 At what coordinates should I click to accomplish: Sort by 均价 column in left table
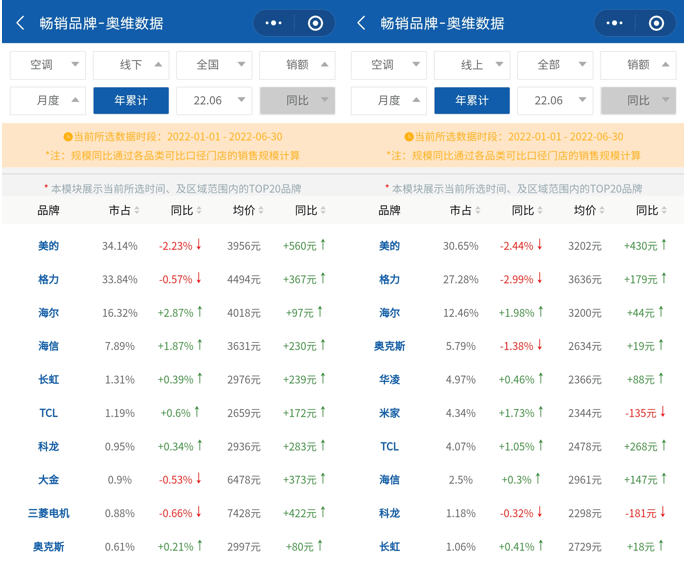click(x=248, y=211)
